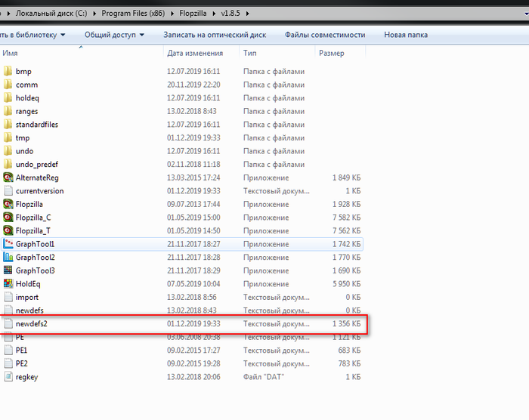Image resolution: width=529 pixels, height=420 pixels.
Task: Go to 'Program Files (x86)' breadcrumb
Action: [x=133, y=14]
